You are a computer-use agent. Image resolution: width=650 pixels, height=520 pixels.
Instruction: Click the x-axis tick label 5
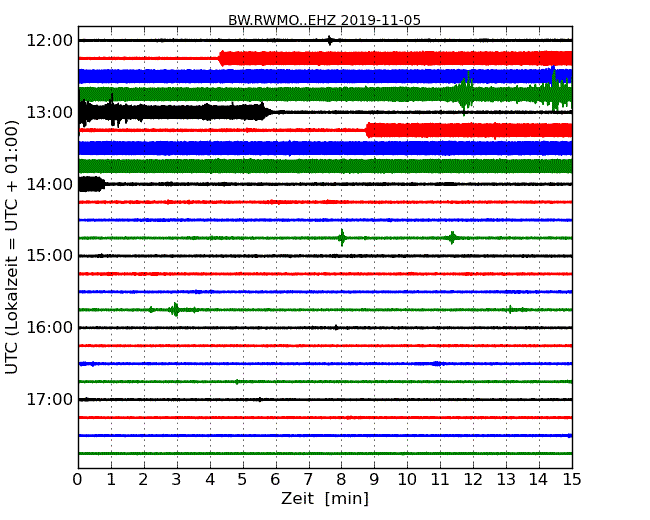click(243, 480)
